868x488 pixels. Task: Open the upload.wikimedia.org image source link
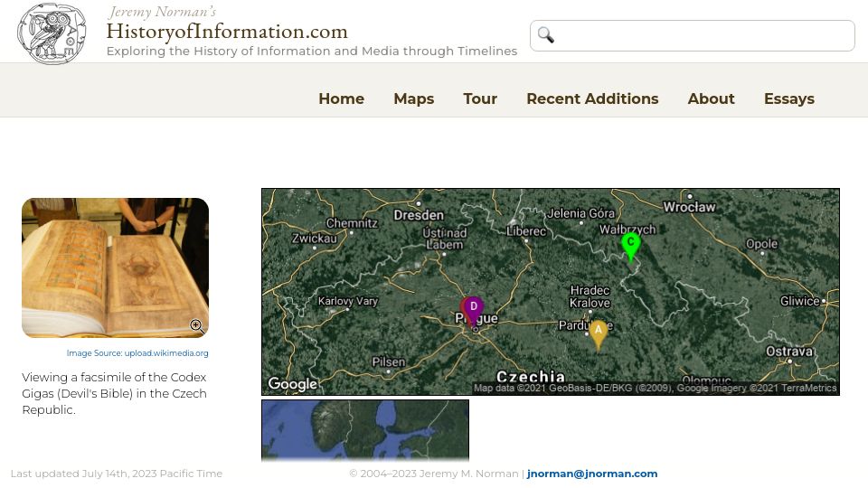pos(166,353)
